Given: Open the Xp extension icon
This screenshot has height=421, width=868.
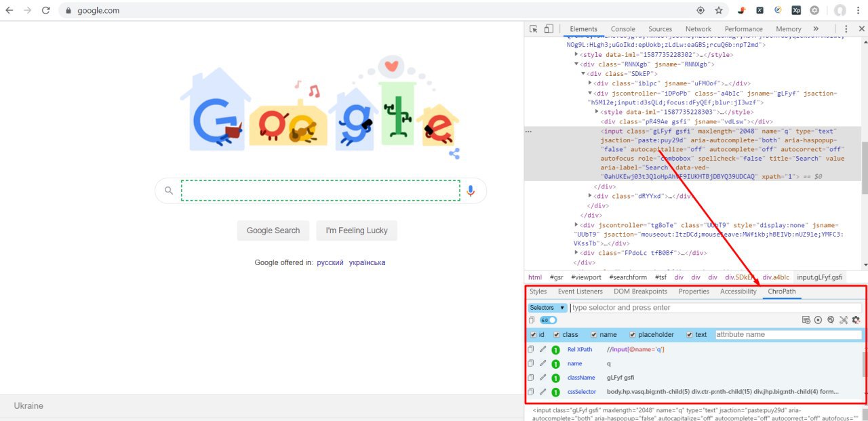Looking at the screenshot, I should click(796, 10).
